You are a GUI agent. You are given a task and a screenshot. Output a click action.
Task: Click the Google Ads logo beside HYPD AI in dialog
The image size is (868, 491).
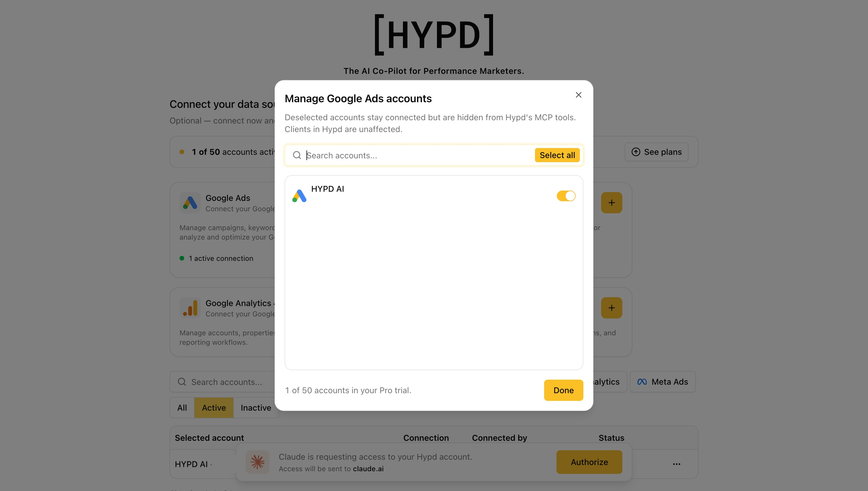[x=299, y=196]
